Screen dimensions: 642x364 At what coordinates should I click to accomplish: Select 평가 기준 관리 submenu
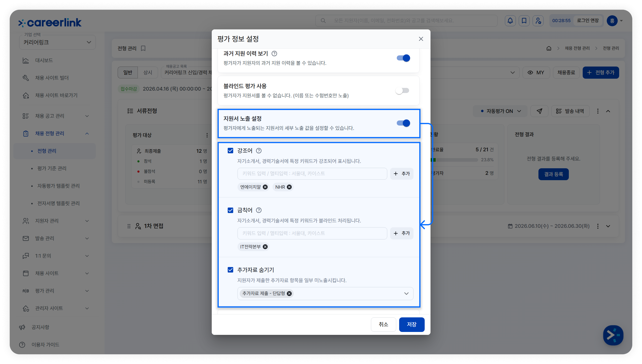pyautogui.click(x=52, y=168)
